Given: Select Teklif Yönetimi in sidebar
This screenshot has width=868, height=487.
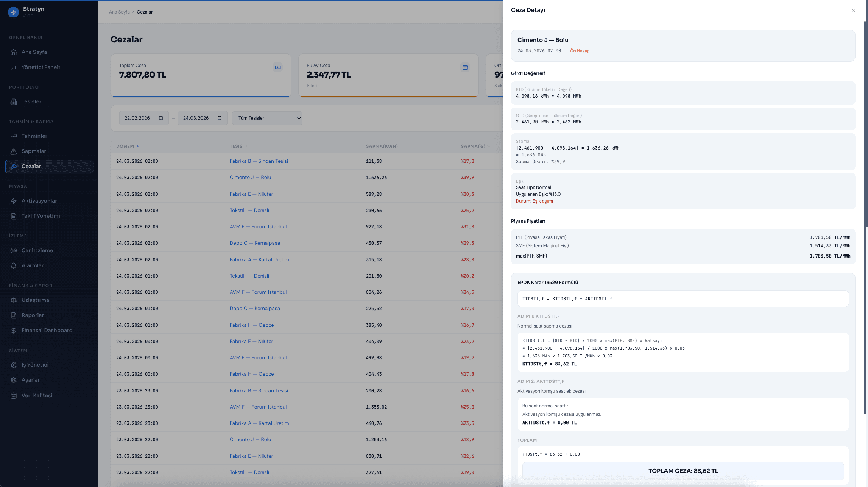Looking at the screenshot, I should tap(41, 216).
